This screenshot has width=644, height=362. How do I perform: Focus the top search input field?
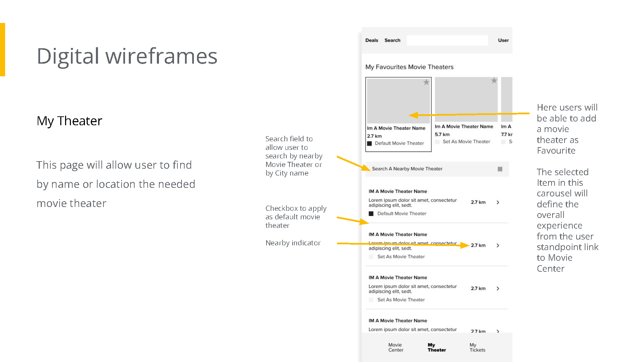(447, 40)
